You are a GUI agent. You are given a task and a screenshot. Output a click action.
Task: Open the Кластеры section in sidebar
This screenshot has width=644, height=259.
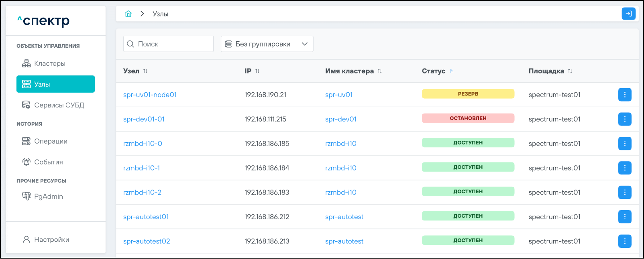(49, 63)
